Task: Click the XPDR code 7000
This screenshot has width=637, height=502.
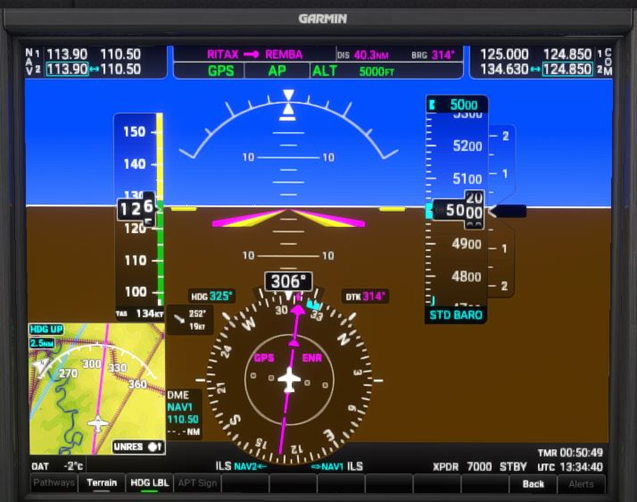Action: coord(479,467)
